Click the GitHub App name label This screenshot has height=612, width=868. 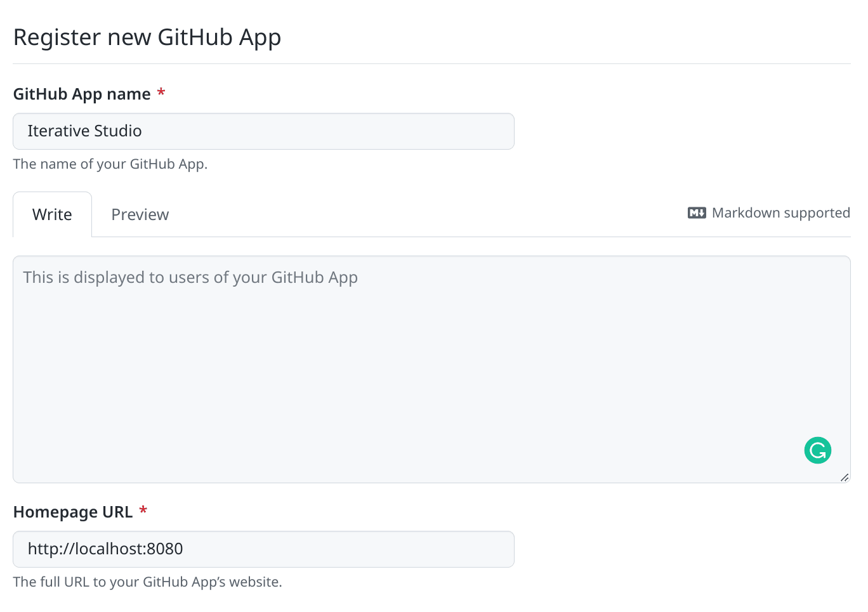pyautogui.click(x=82, y=94)
